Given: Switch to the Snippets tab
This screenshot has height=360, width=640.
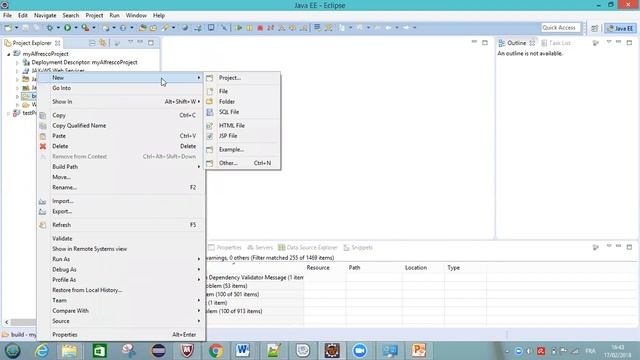Looking at the screenshot, I should pos(358,247).
